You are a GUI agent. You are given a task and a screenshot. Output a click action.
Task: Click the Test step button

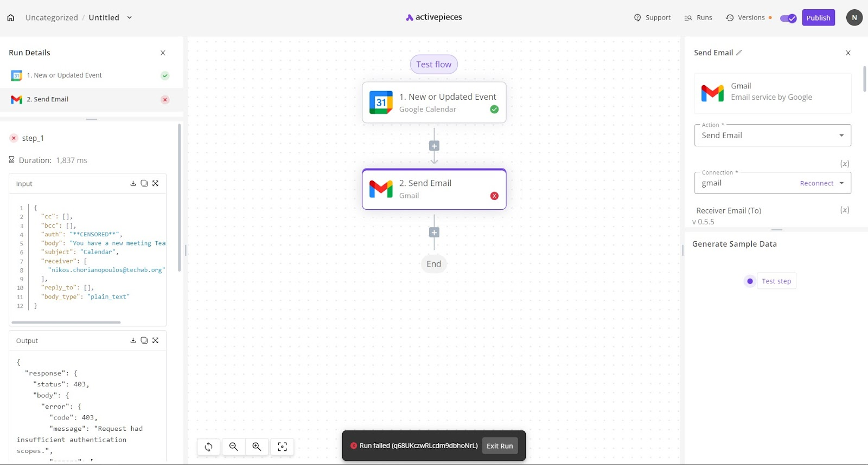pyautogui.click(x=776, y=281)
